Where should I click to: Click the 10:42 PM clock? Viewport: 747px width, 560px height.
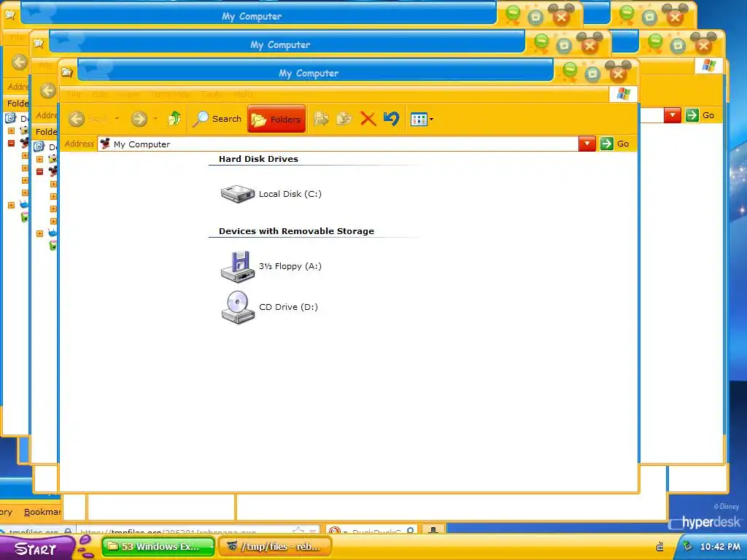coord(720,547)
